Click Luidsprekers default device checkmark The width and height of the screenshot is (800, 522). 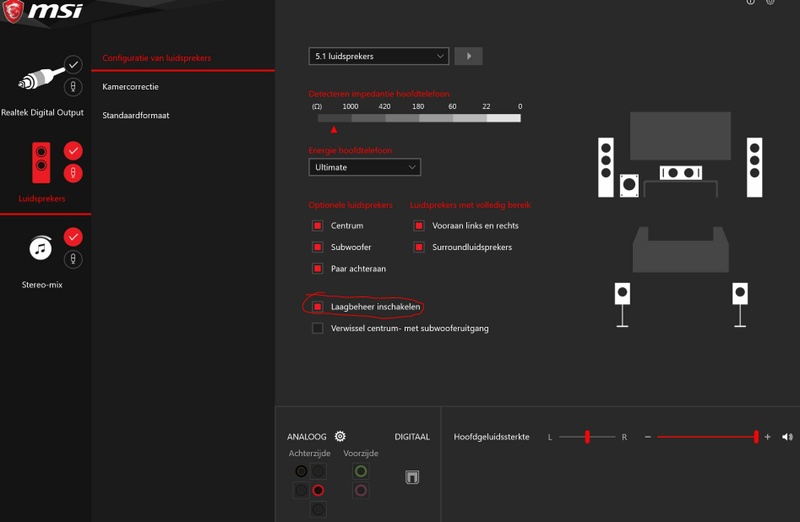click(73, 151)
